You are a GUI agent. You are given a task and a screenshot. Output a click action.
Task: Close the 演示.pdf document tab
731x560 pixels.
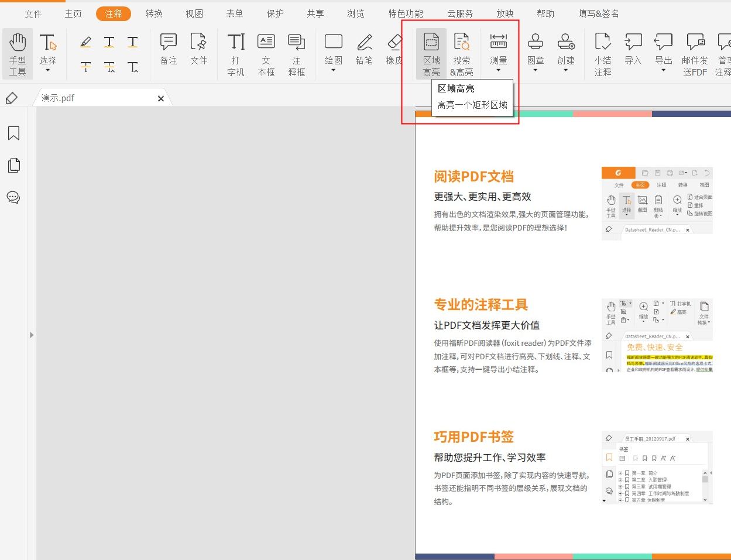tap(161, 98)
